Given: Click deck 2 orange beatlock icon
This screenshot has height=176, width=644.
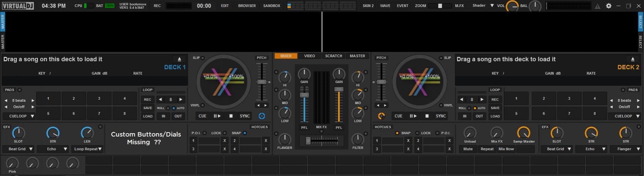Looking at the screenshot, I should (381, 116).
